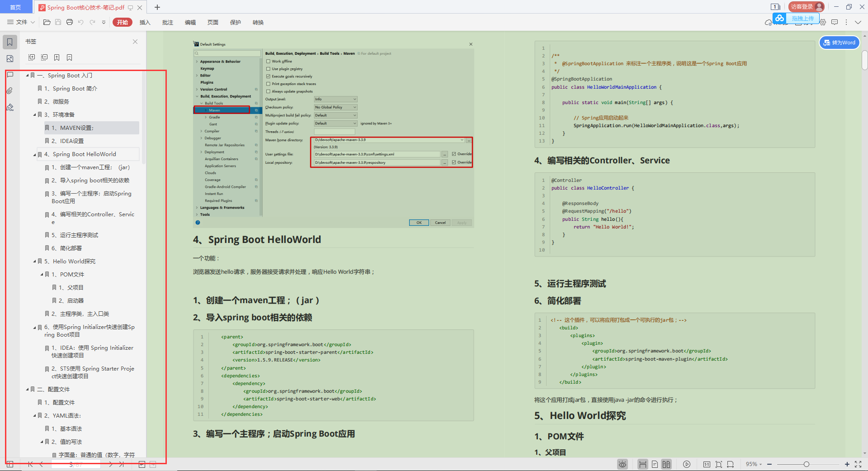Screen dimensions: 868x471
Task: Open the thumbnails panel icon in sidebar
Action: (x=10, y=59)
